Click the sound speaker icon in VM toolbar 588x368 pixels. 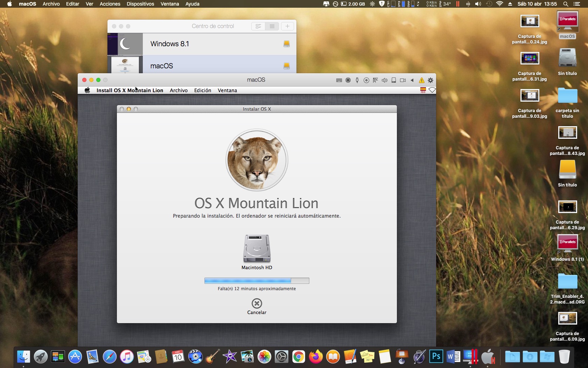(x=384, y=80)
